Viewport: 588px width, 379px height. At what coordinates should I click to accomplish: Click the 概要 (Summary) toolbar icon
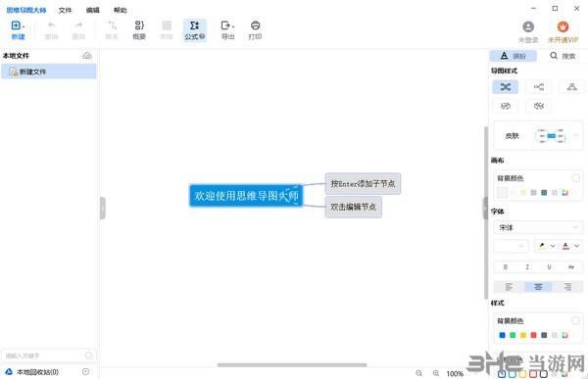coord(139,30)
